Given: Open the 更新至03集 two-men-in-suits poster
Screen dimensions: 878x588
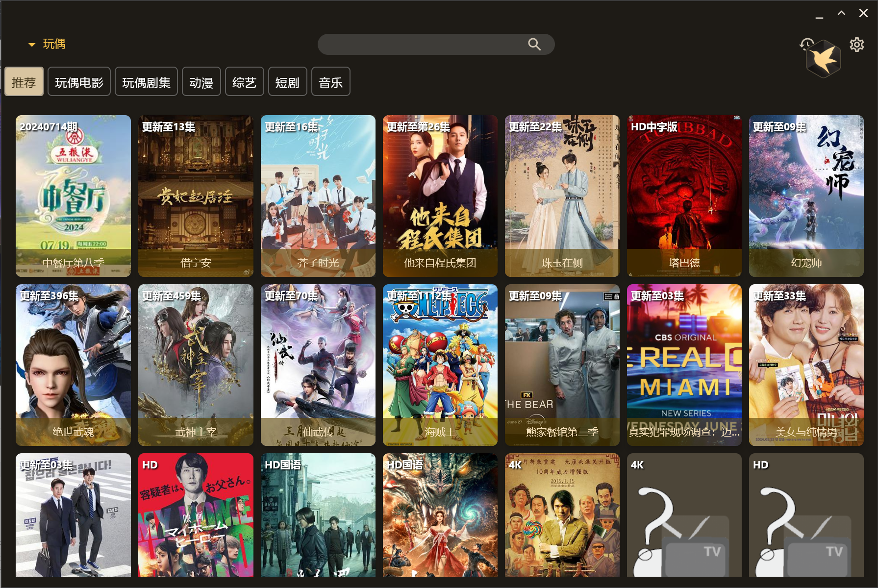Looking at the screenshot, I should click(73, 515).
